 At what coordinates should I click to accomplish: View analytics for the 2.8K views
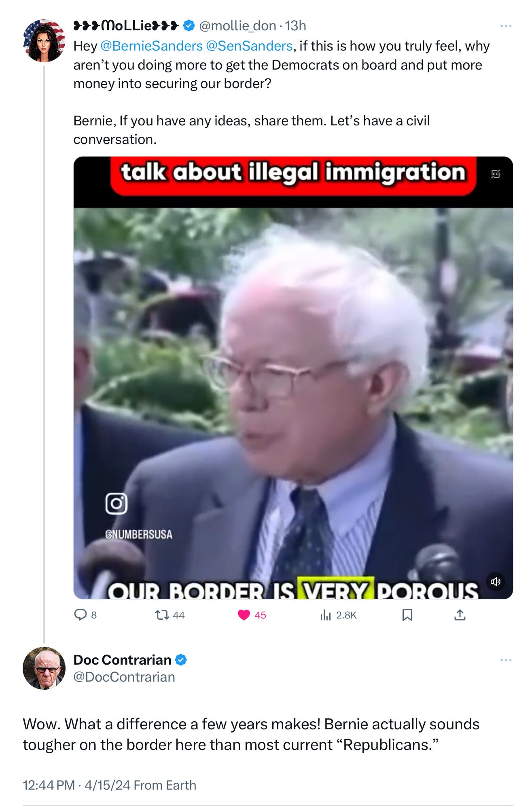tap(338, 615)
